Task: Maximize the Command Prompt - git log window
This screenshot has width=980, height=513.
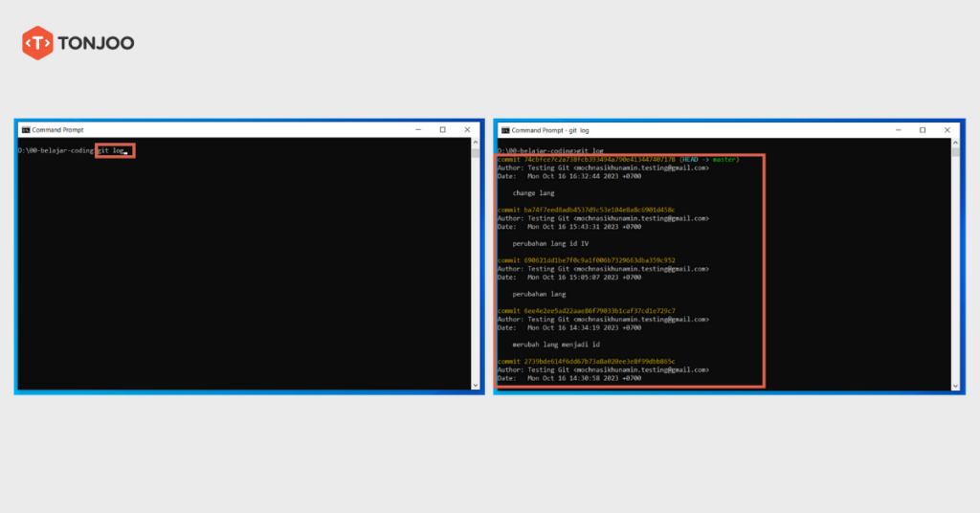Action: (x=922, y=129)
